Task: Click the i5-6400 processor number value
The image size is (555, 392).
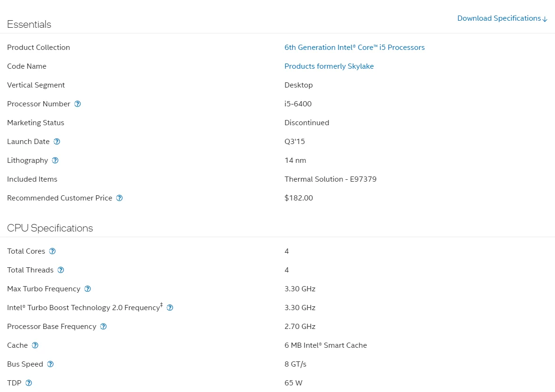Action: [298, 104]
